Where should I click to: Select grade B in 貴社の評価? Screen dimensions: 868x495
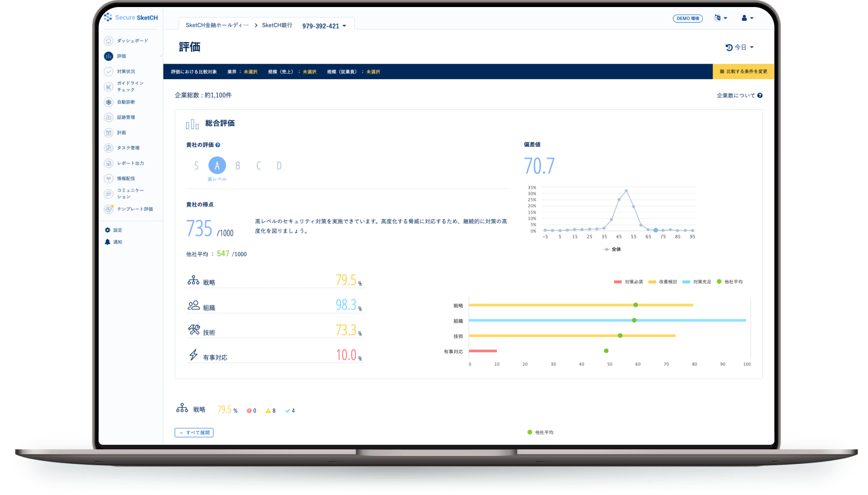(238, 166)
